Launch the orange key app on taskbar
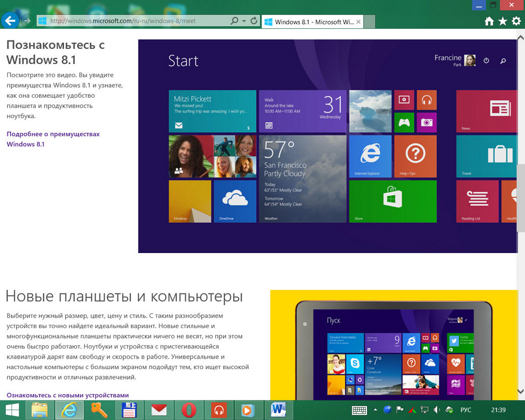The width and height of the screenshot is (525, 420). coord(99,410)
